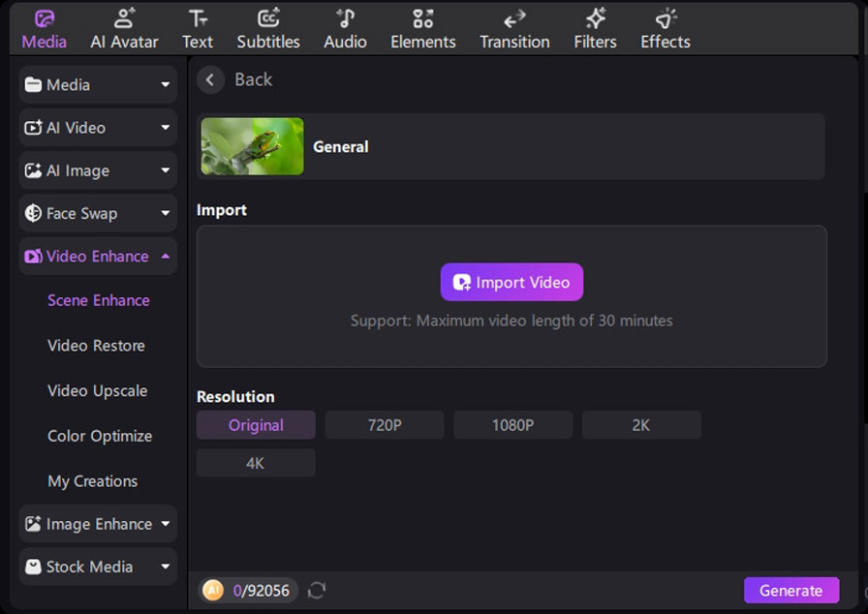Switch to the Subtitles tab label
This screenshot has height=614, width=868.
268,42
